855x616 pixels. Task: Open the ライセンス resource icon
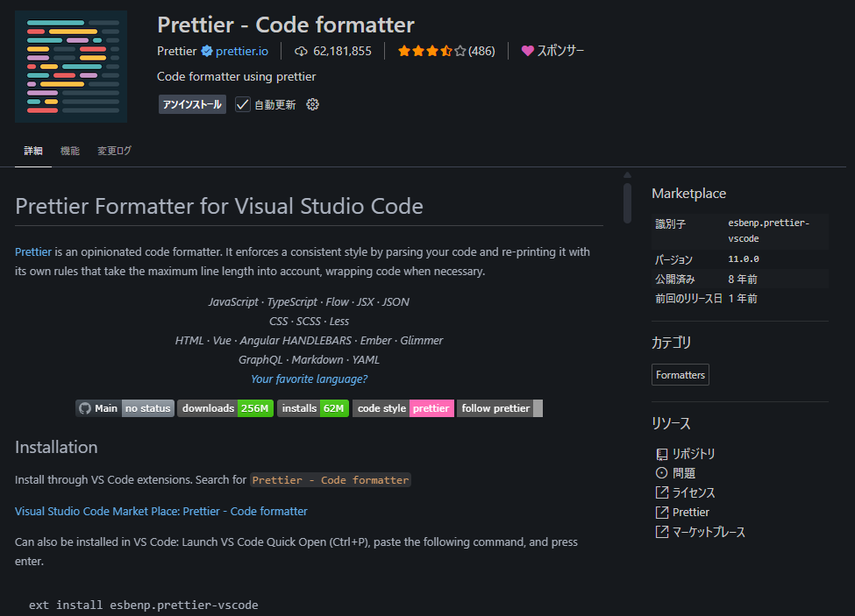pos(661,492)
